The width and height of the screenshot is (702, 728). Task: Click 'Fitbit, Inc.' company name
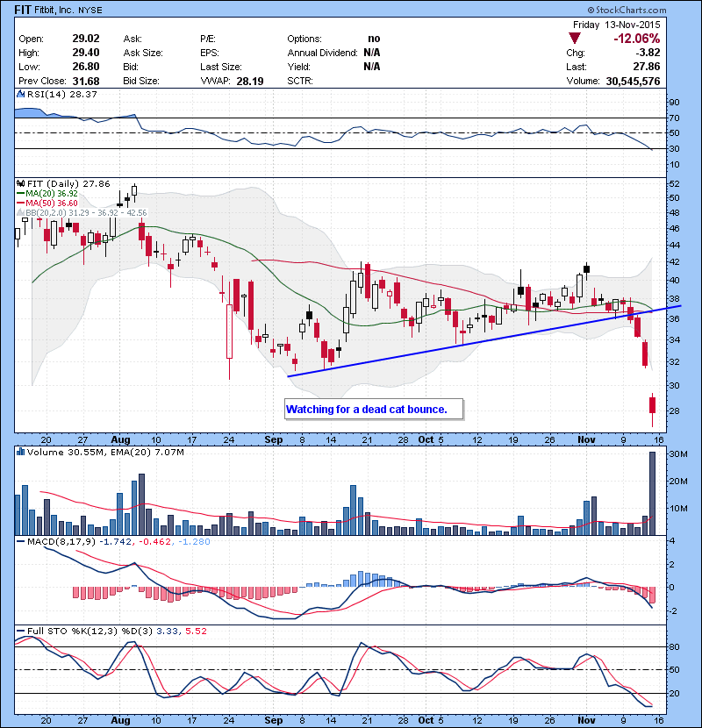pos(54,10)
